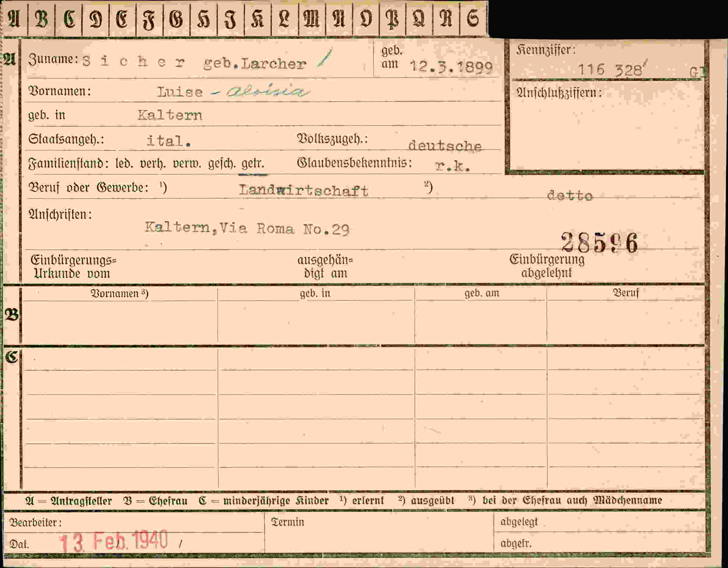Click the 'Vornamen:' label in section A
This screenshot has width=728, height=568.
pyautogui.click(x=60, y=91)
